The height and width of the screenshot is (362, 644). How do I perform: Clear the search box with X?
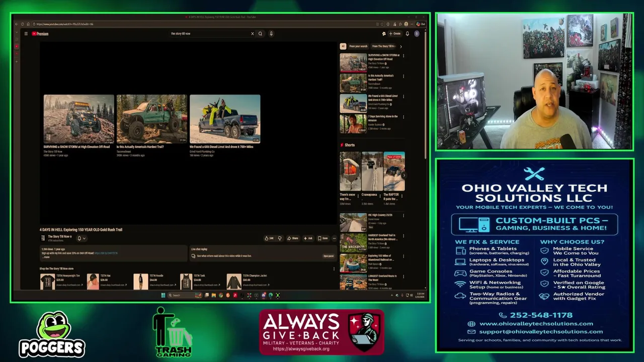coord(253,34)
